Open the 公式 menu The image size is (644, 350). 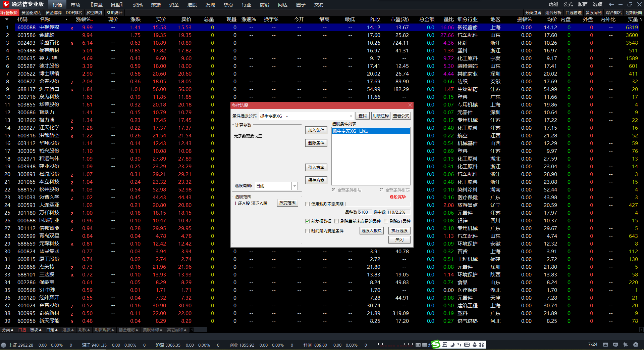pyautogui.click(x=568, y=4)
